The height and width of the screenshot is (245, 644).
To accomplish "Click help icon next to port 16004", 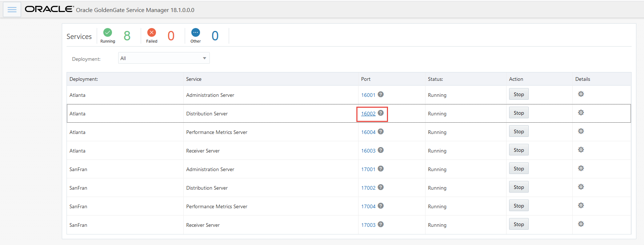I will click(381, 131).
